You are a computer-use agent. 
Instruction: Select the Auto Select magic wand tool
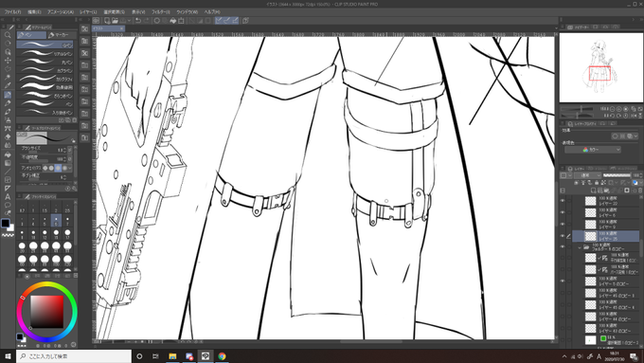8,78
